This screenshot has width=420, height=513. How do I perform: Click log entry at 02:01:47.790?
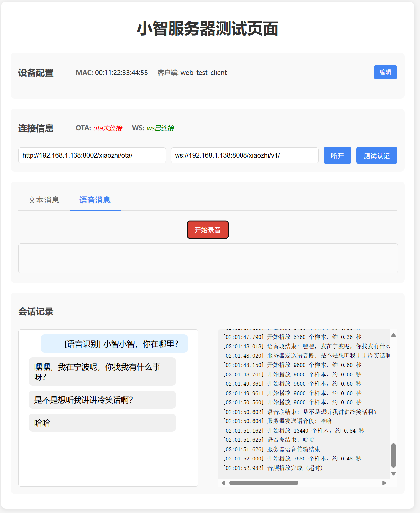pyautogui.click(x=292, y=337)
